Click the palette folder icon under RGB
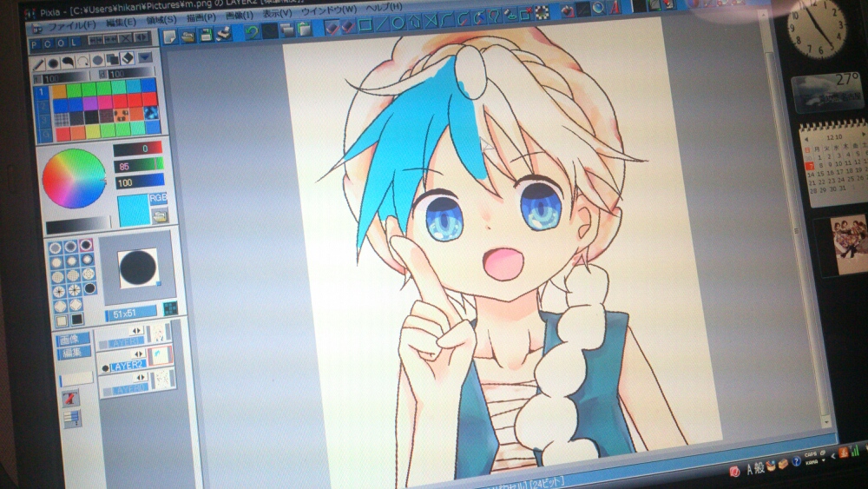Viewport: 868px width, 489px height. tap(160, 216)
